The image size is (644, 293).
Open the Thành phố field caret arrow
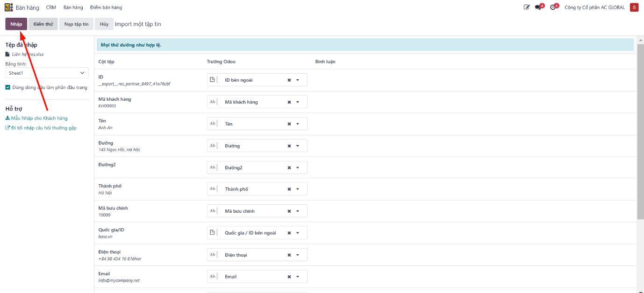(x=298, y=189)
